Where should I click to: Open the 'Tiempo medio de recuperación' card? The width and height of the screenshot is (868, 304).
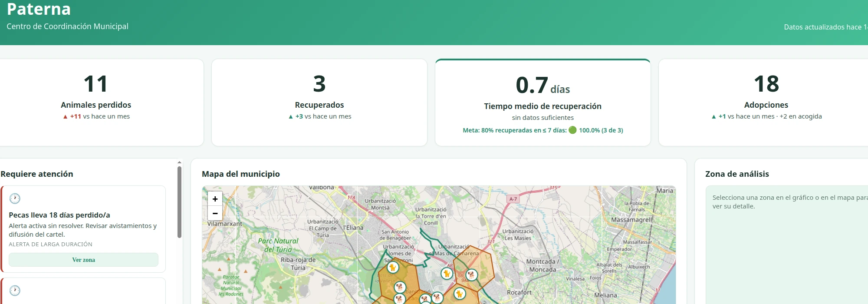(x=543, y=102)
